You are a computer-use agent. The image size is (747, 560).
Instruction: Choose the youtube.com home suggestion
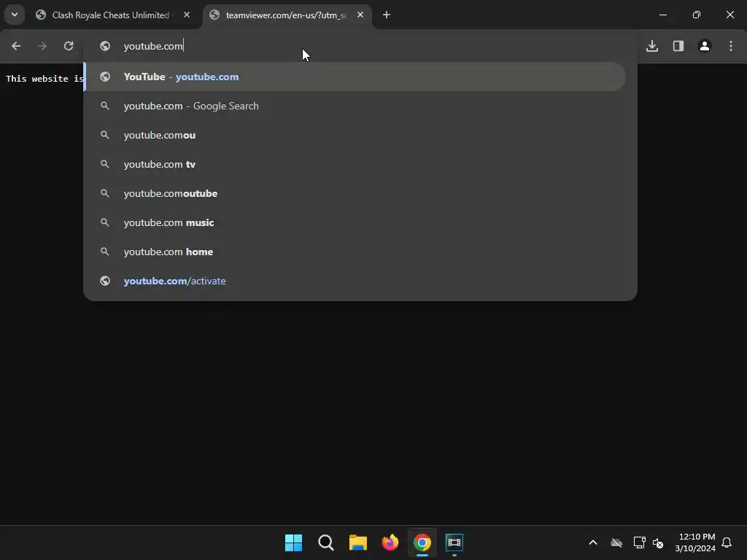click(x=355, y=252)
